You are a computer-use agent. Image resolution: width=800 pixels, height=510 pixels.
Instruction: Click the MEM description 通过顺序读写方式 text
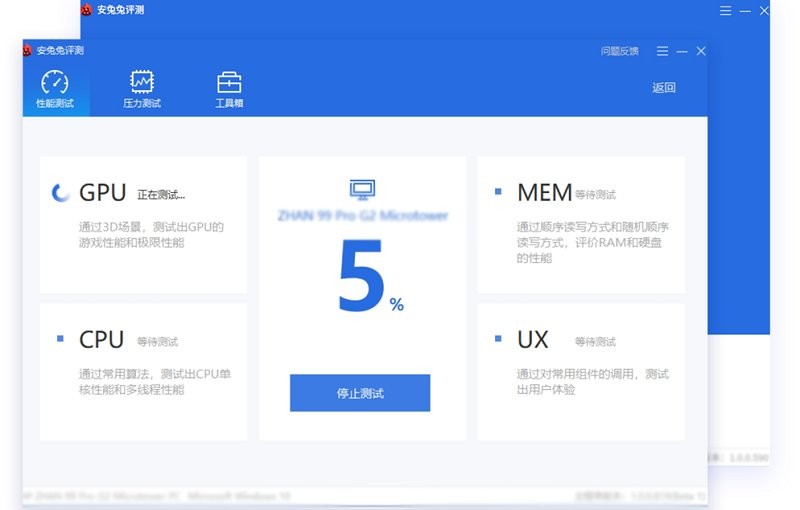tap(592, 242)
